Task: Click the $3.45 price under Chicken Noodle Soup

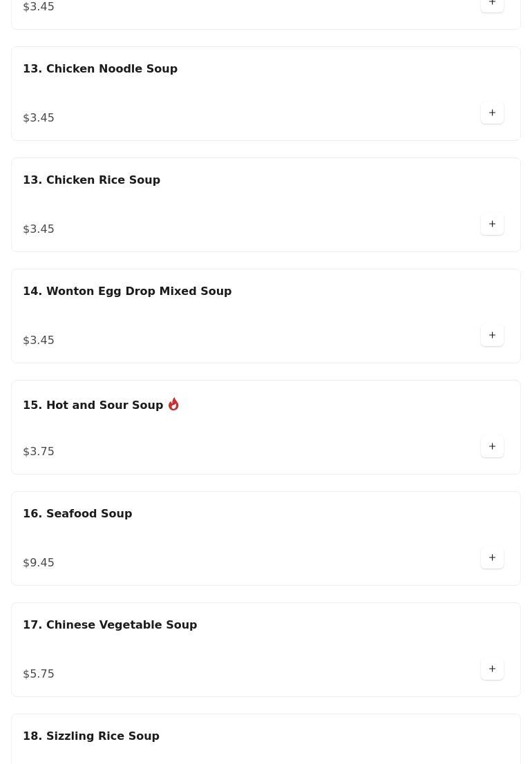Action: (x=39, y=118)
